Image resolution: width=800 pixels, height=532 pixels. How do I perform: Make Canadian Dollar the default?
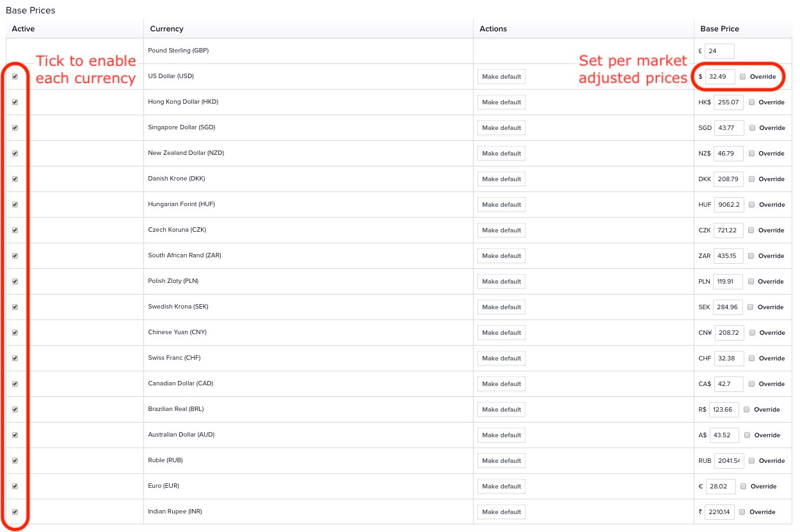(502, 384)
